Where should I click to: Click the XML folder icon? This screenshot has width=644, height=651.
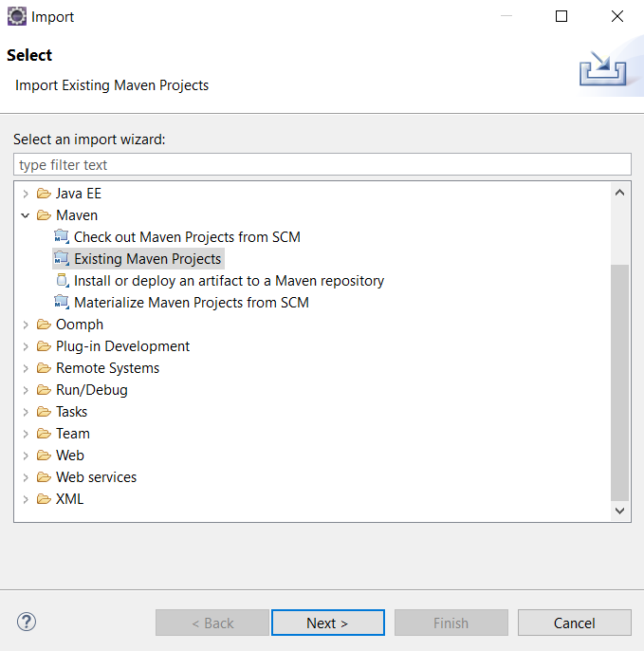tap(44, 499)
